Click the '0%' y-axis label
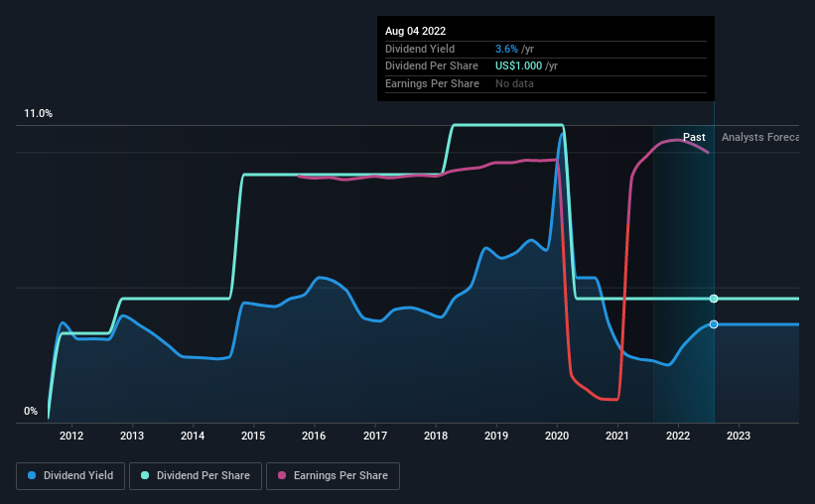The height and width of the screenshot is (504, 815). click(x=31, y=411)
